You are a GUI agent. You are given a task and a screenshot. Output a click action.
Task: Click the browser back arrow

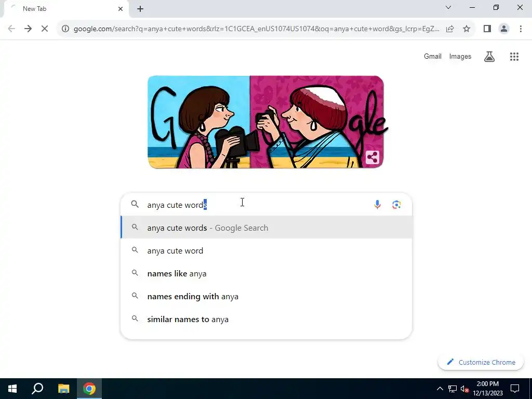click(x=11, y=29)
